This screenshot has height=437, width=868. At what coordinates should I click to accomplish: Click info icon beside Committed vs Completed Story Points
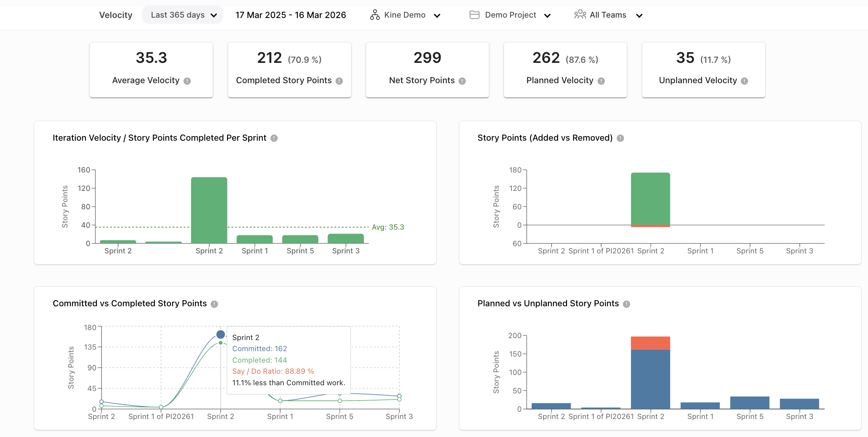coord(215,304)
